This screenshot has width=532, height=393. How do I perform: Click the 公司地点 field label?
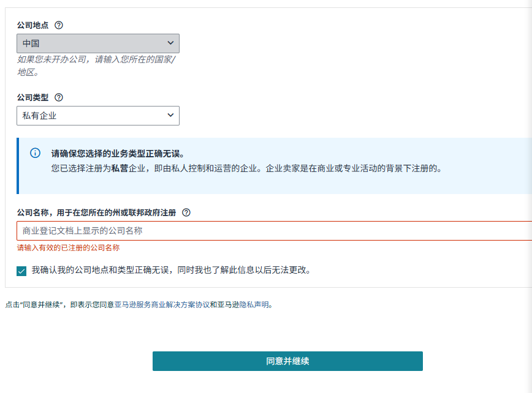point(33,25)
